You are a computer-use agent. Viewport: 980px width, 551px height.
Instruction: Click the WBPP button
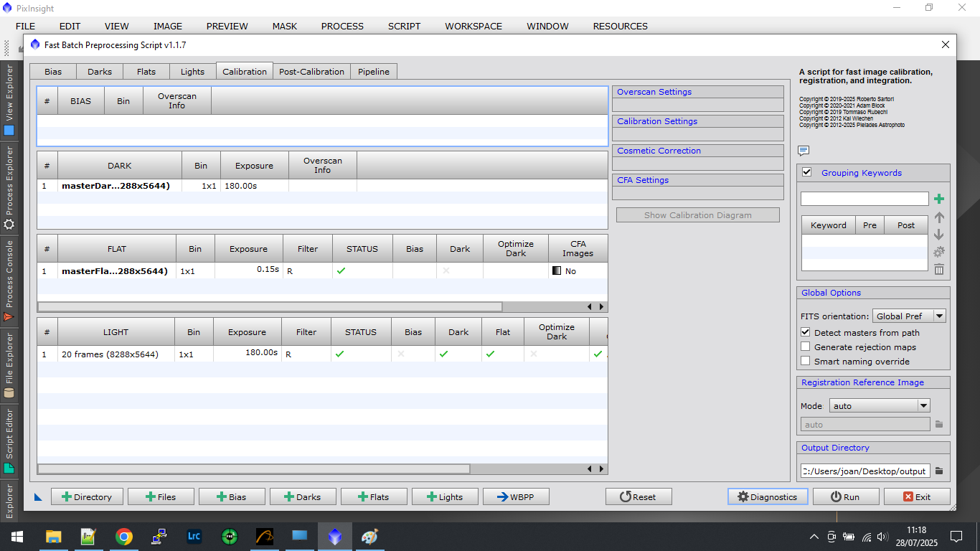[x=517, y=496]
